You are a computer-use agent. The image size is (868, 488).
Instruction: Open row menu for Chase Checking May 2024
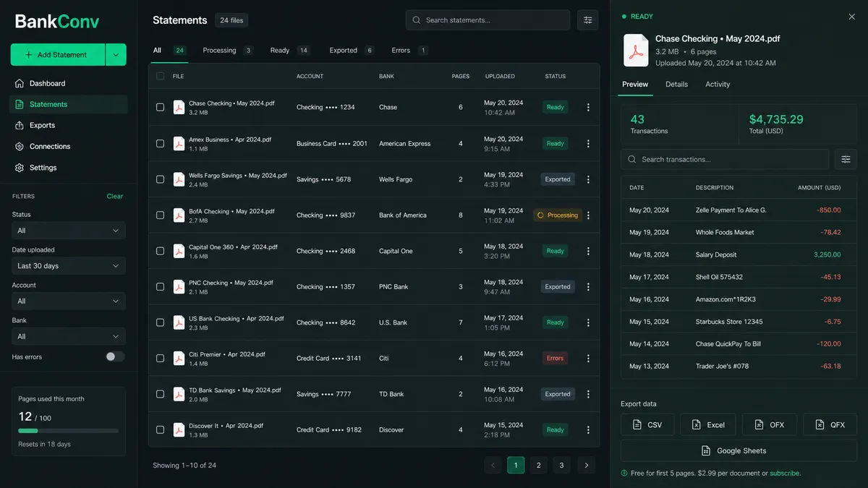click(x=588, y=108)
